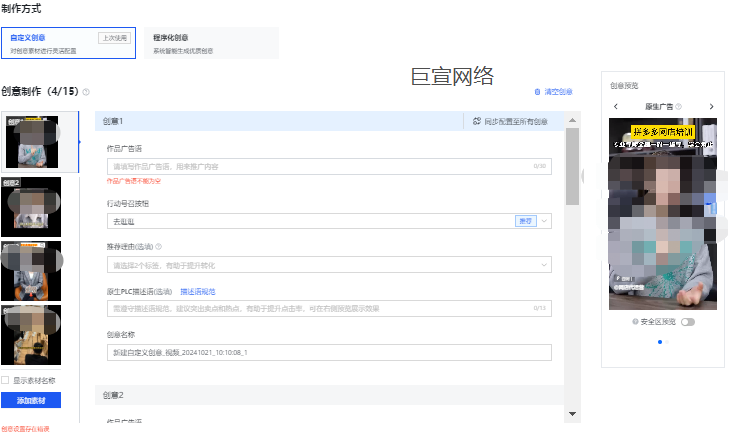The height and width of the screenshot is (438, 730).
Task: Click the info icon beside 原生广告
Action: click(678, 106)
